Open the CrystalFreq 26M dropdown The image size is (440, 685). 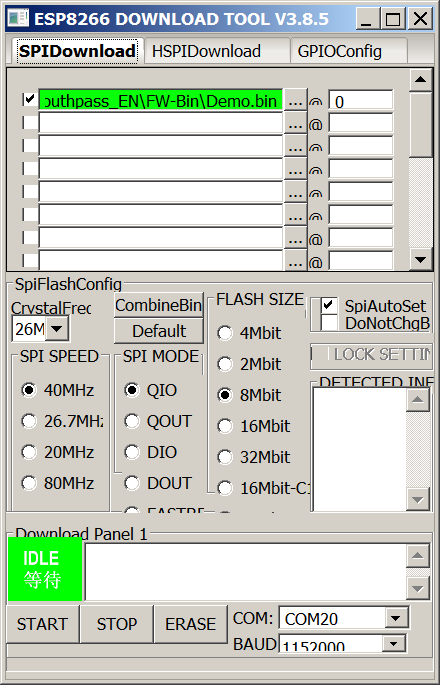pos(57,329)
